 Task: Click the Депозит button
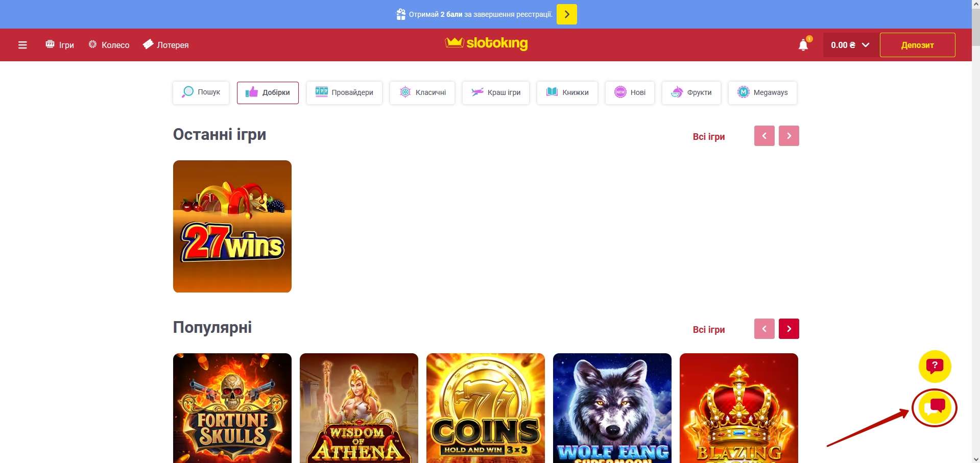tap(917, 45)
